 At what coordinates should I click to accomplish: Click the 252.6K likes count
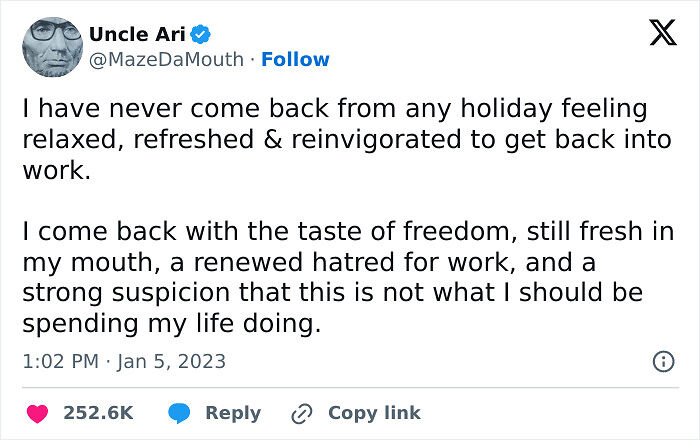coord(98,413)
